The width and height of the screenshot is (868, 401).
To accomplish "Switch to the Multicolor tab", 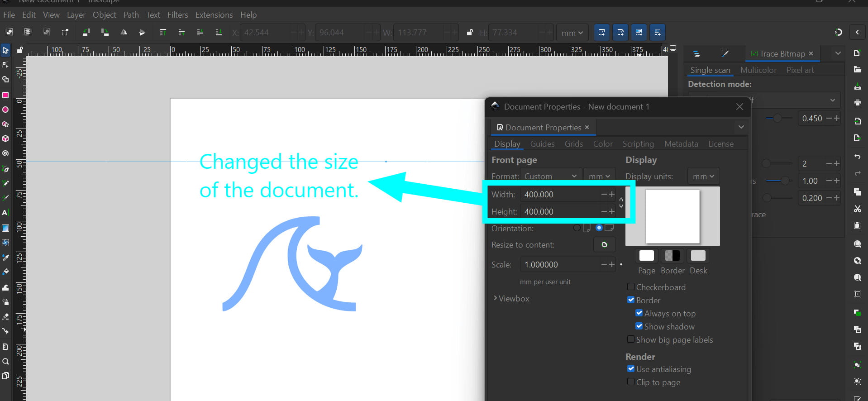I will click(x=758, y=70).
